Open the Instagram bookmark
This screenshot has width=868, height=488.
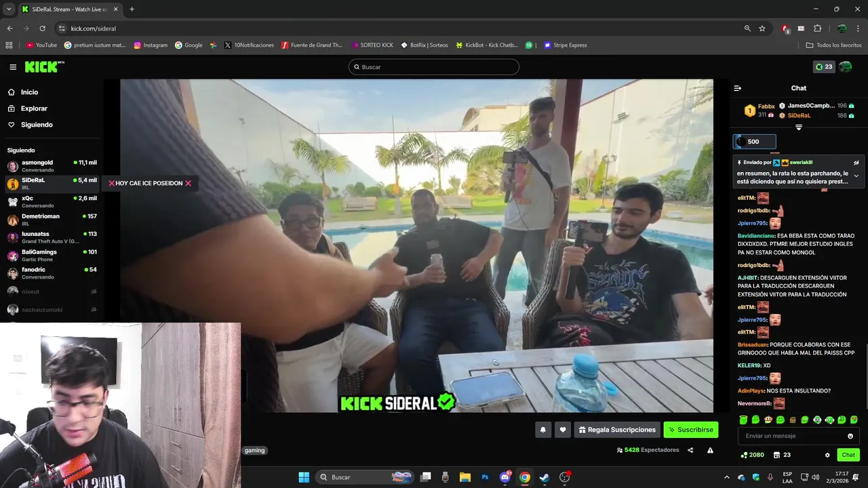(151, 45)
